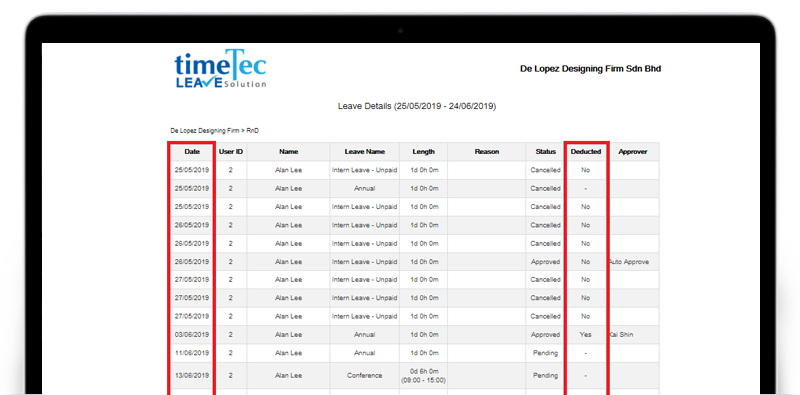The height and width of the screenshot is (395, 800).
Task: Click the Deducted column header
Action: coord(586,152)
